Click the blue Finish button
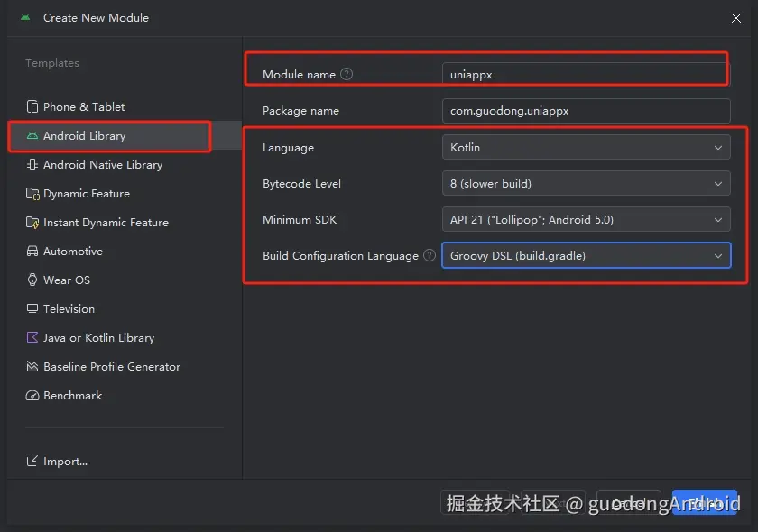 click(x=705, y=503)
